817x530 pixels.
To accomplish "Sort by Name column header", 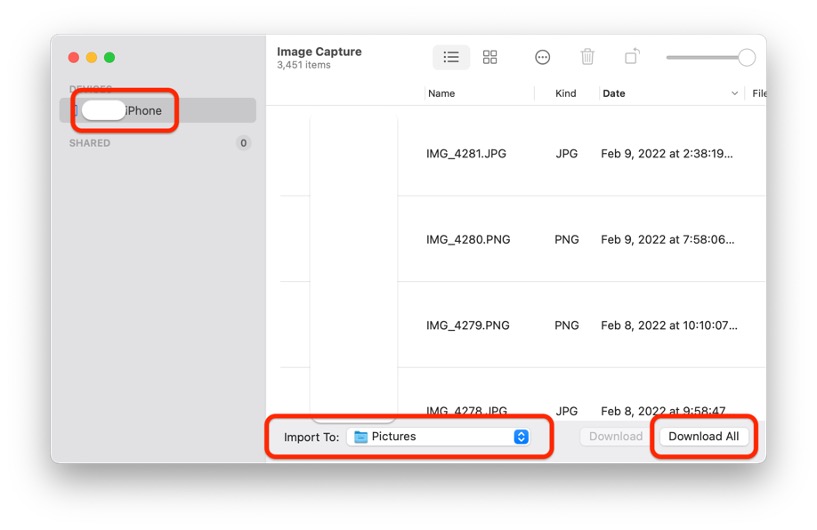I will pos(441,94).
